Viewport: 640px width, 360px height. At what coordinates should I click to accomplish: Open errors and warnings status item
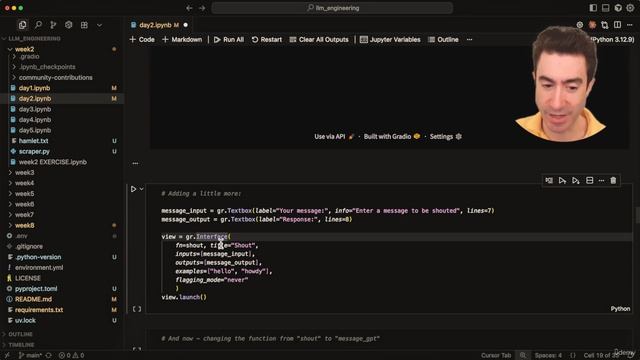point(71,356)
